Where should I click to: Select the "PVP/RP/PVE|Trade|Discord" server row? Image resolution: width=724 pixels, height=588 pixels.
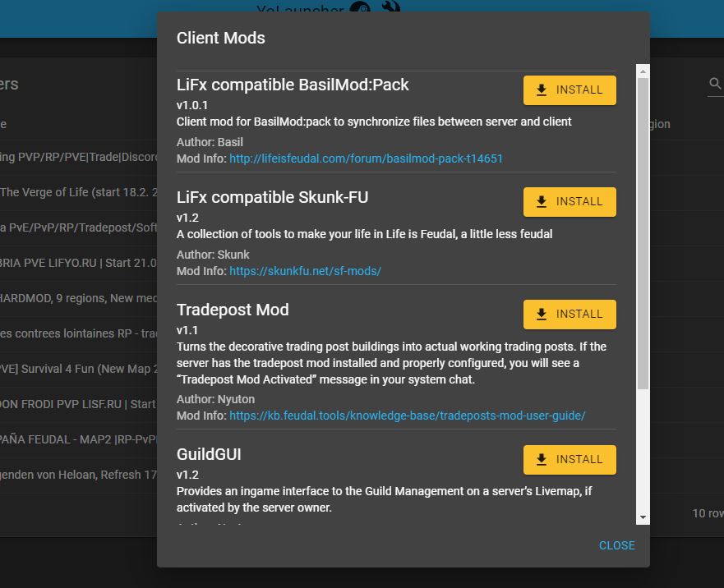click(x=79, y=158)
